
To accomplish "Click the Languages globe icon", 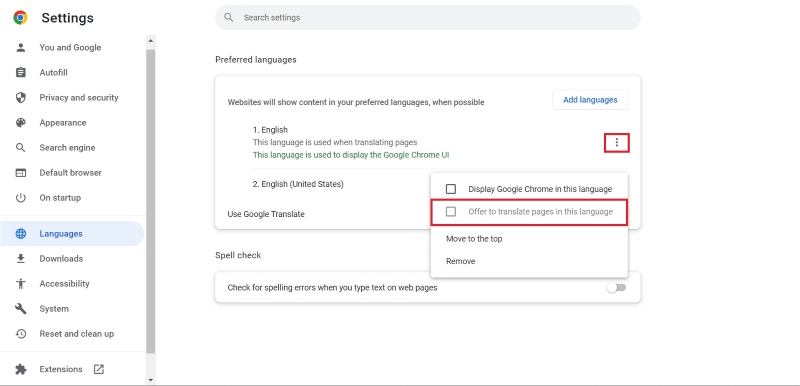I will point(20,234).
